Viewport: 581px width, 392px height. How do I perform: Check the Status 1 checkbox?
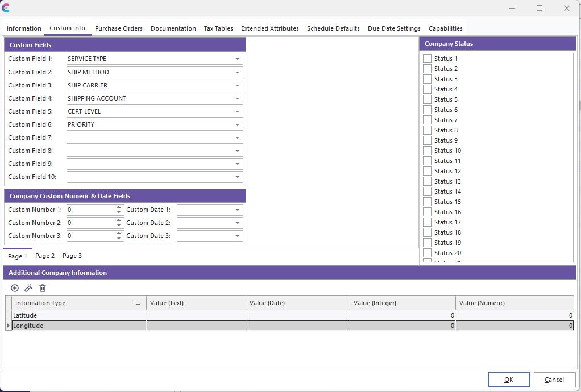coord(428,59)
